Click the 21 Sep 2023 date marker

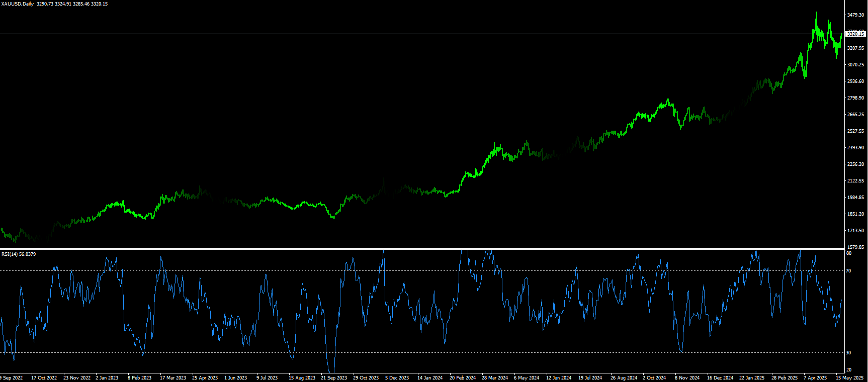pos(334,378)
